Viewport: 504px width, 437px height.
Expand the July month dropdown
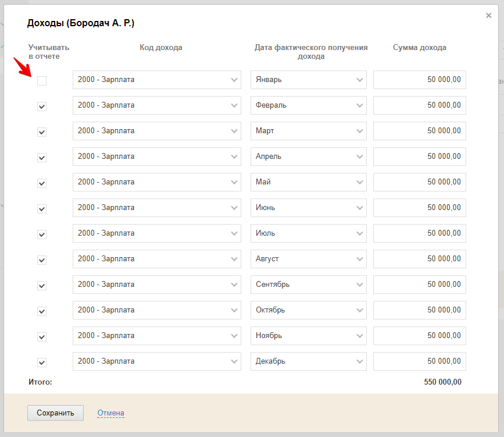308,233
